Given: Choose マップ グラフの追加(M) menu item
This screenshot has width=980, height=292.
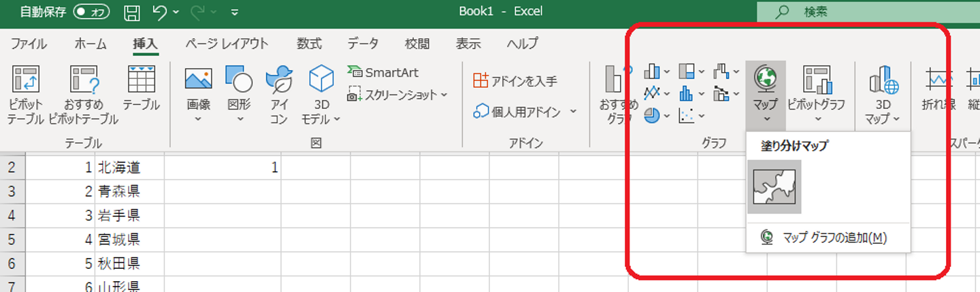Looking at the screenshot, I should click(828, 238).
